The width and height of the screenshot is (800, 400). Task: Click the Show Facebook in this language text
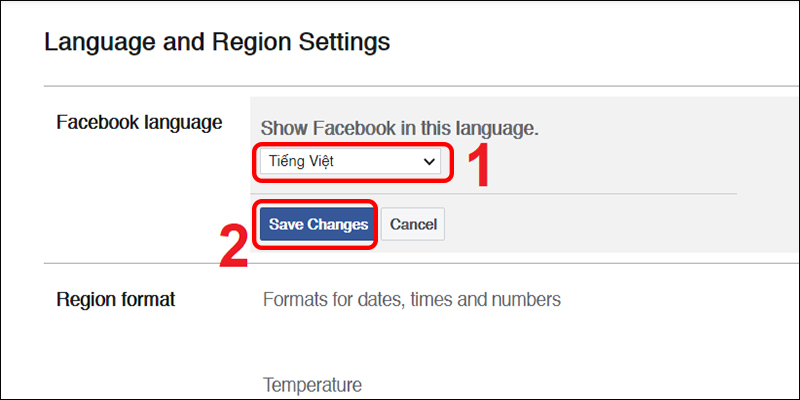pos(399,128)
